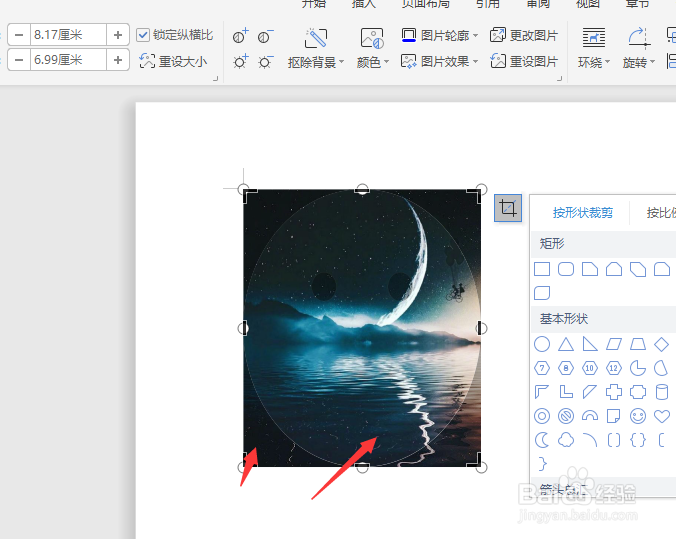Click the reset picture button
This screenshot has height=539, width=676.
click(524, 61)
